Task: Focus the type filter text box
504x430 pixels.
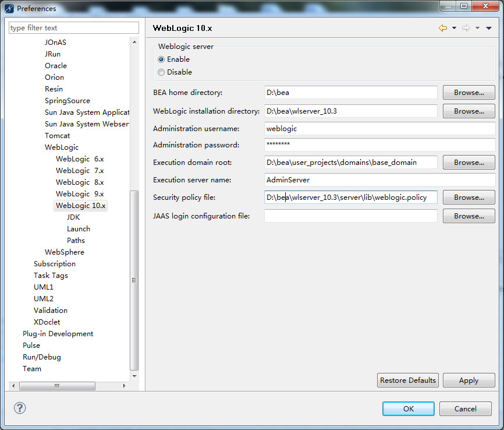Action: pos(73,28)
